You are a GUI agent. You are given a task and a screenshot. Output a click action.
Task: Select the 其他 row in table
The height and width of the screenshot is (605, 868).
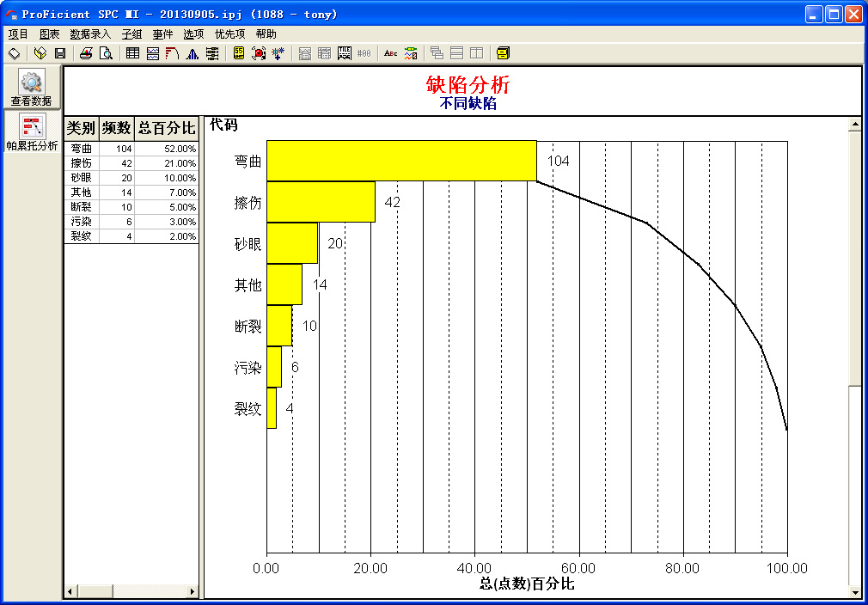click(131, 192)
